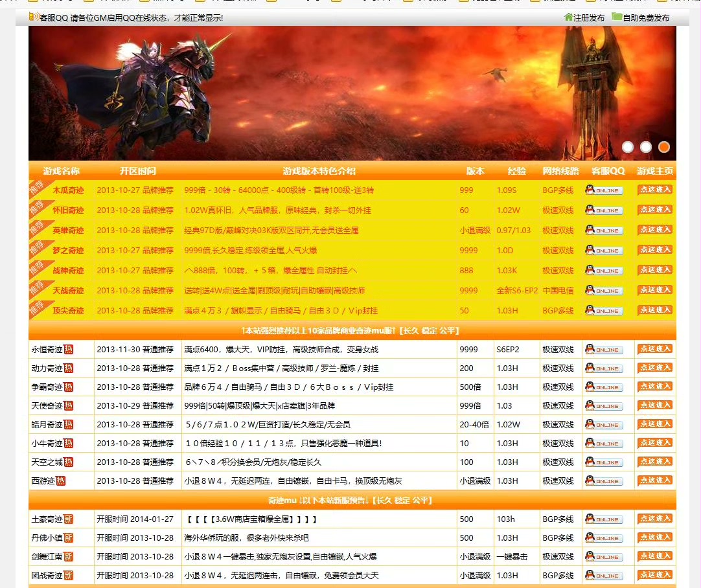Screen dimensions: 701x588
Task: Contact QQ service for 剑舞江南
Action: tap(604, 557)
